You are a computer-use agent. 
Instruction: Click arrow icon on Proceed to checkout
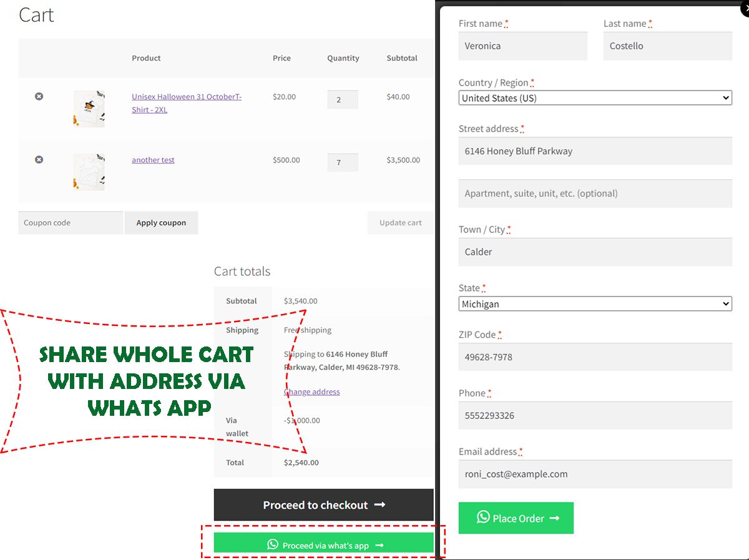pyautogui.click(x=379, y=505)
